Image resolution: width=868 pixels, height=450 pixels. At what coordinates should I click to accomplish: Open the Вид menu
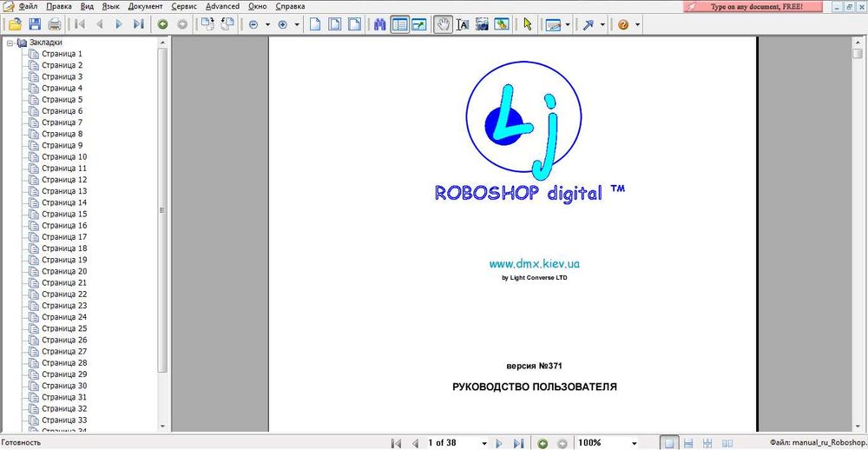coord(87,7)
